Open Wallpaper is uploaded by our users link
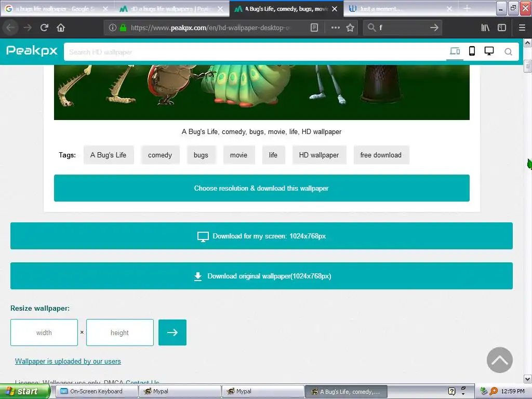Screen dimensions: 532x399 [68, 362]
